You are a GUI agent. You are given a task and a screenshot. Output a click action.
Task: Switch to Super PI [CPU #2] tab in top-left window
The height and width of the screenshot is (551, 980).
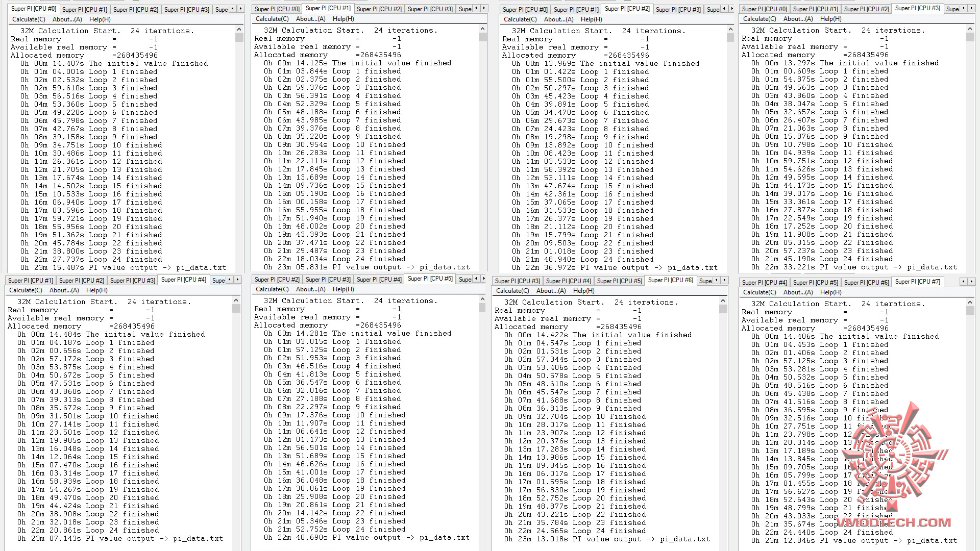[135, 9]
